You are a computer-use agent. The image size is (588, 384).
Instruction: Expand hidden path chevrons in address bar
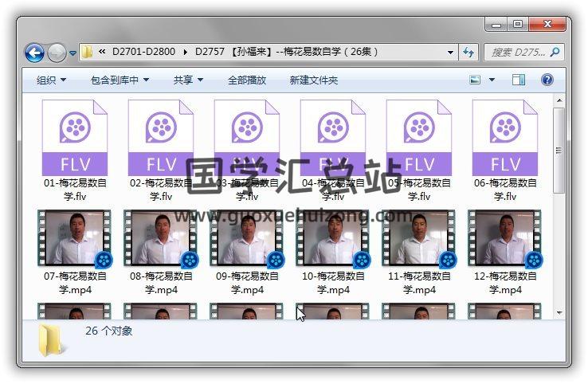102,52
